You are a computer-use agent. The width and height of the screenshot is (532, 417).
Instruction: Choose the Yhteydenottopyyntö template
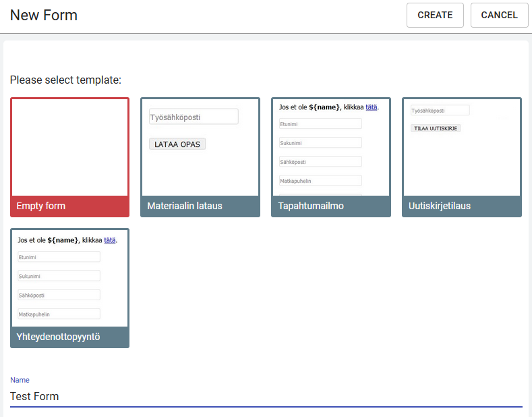[x=69, y=288]
